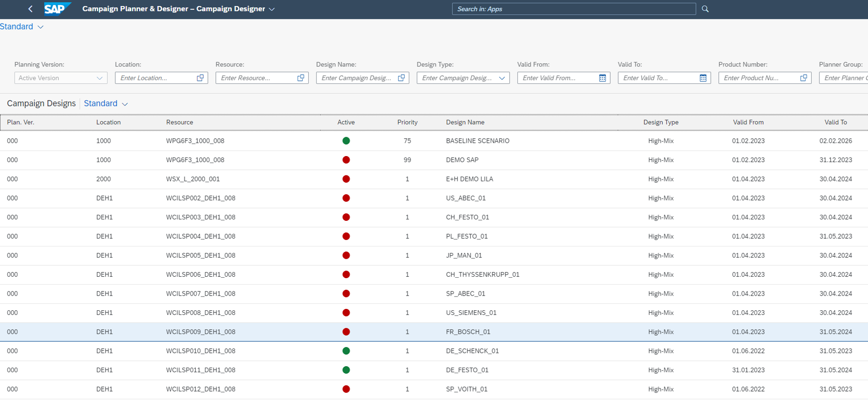Click Valid From date 31.01.2023
Image resolution: width=868 pixels, height=403 pixels.
pyautogui.click(x=749, y=370)
